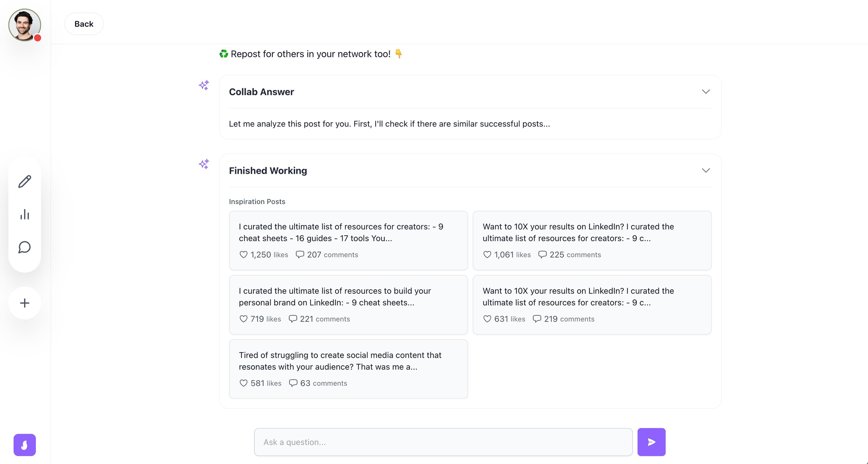
Task: Collapse the Collab Answer card
Action: pyautogui.click(x=706, y=91)
